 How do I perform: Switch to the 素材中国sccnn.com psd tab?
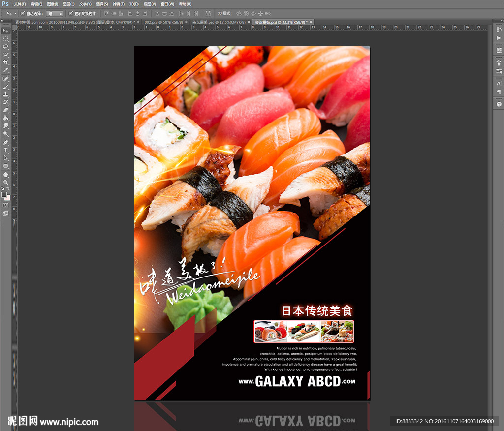(x=75, y=22)
